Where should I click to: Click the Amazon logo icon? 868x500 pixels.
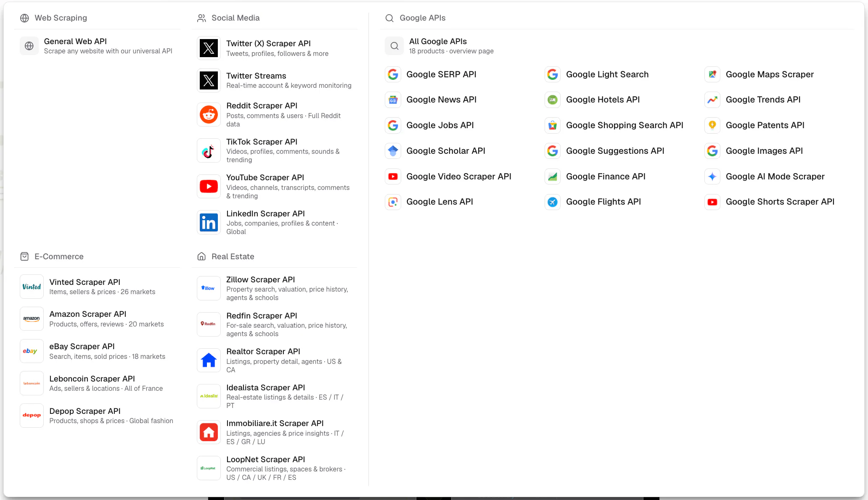click(x=32, y=319)
